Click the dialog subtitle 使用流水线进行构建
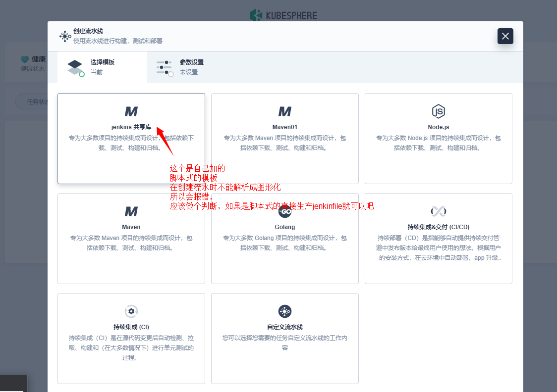Screen dimensions: 557x392 coord(118,41)
